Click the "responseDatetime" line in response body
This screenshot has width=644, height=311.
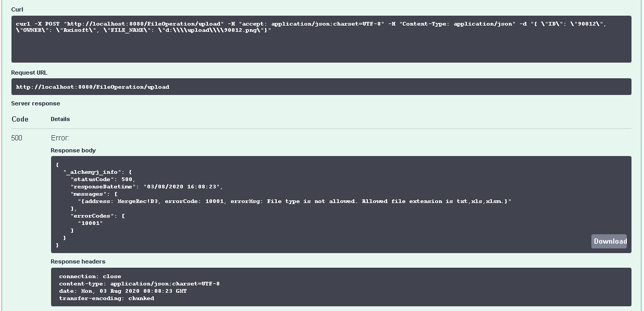click(x=147, y=186)
